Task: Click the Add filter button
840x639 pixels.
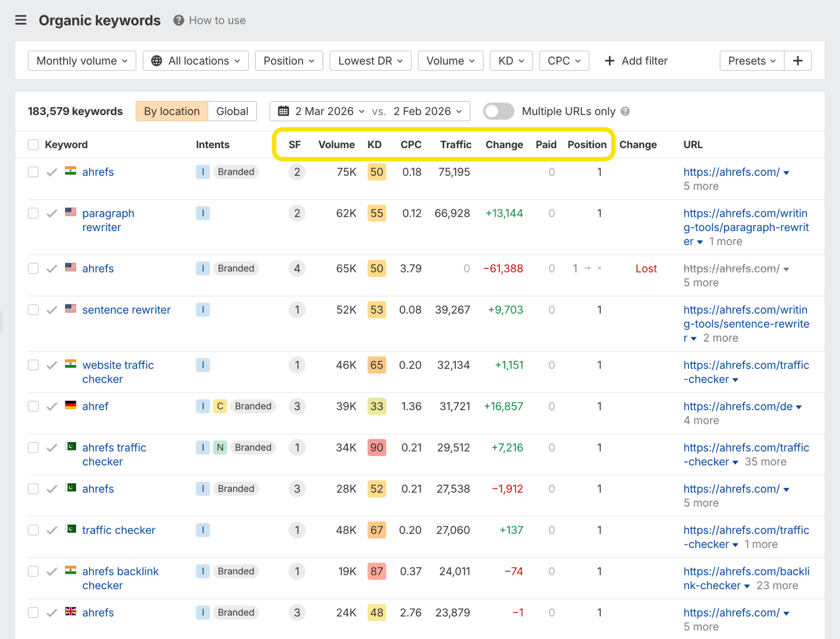Action: click(636, 61)
